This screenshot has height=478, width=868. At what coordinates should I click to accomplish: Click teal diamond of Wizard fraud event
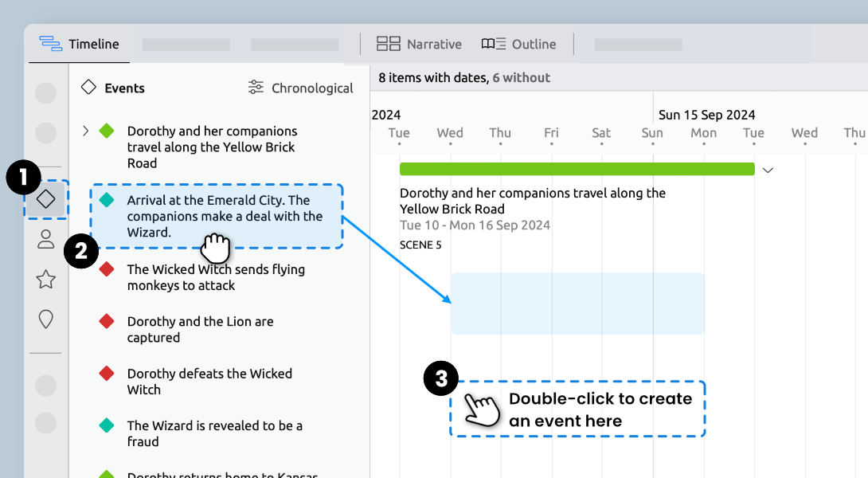tap(106, 425)
